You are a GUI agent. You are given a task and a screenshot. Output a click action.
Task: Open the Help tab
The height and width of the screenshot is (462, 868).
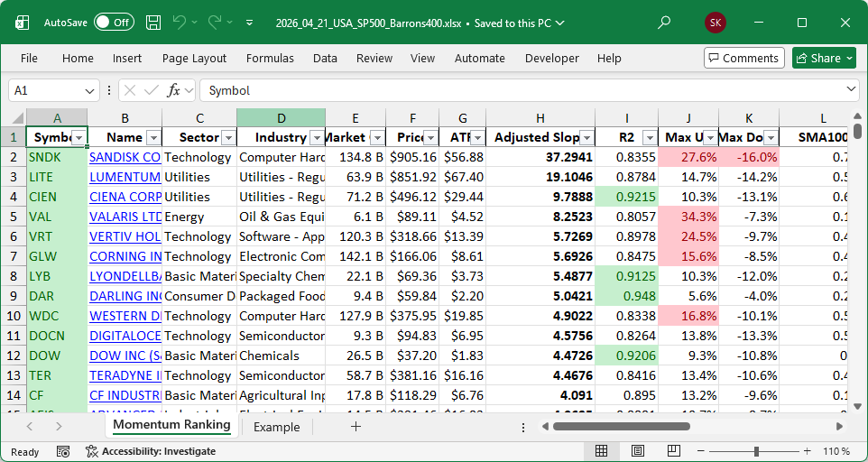[x=609, y=58]
